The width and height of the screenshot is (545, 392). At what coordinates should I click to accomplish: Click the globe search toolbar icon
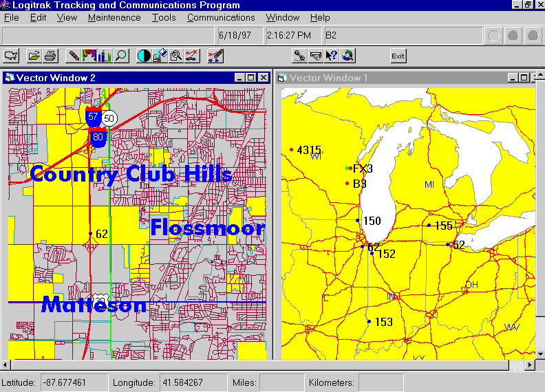tap(348, 56)
